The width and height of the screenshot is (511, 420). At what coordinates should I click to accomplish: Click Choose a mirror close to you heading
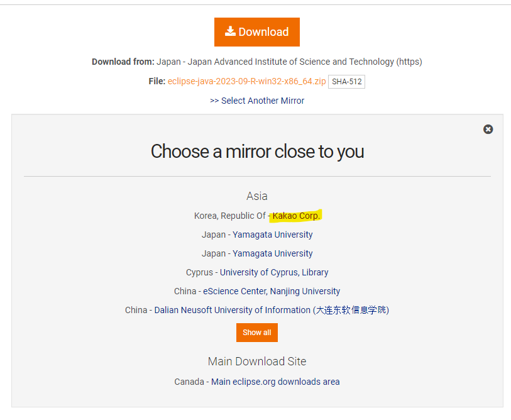[257, 152]
